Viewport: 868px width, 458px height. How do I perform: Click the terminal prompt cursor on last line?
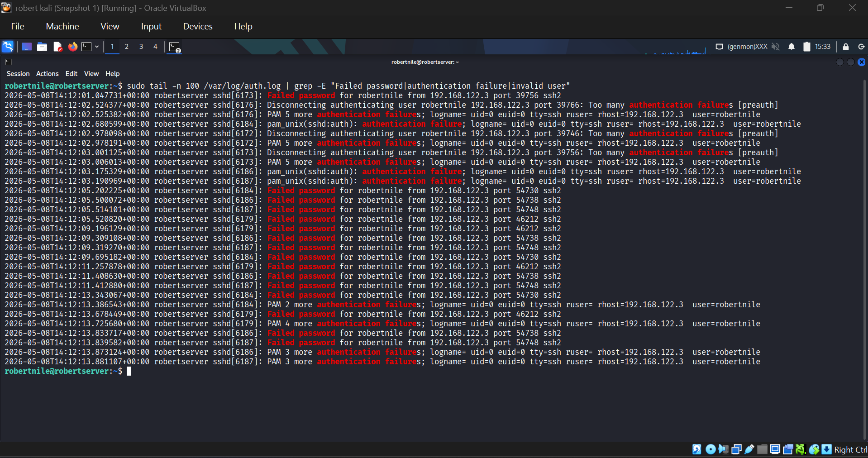pos(129,371)
